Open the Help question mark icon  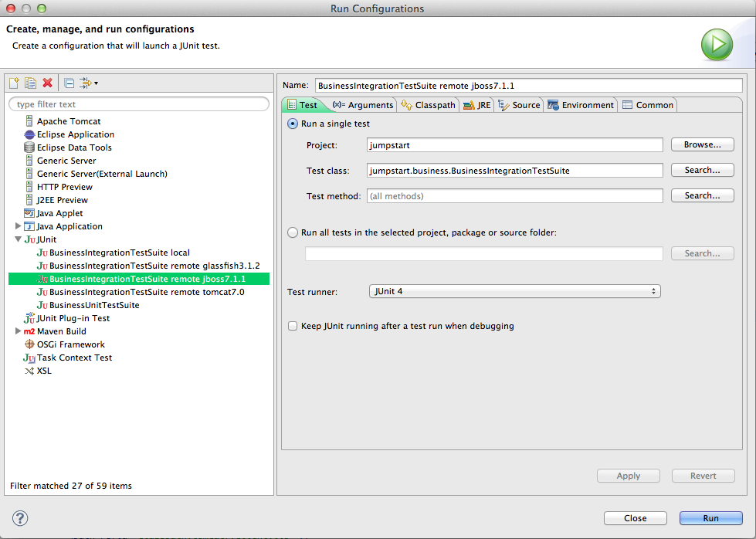click(x=20, y=518)
